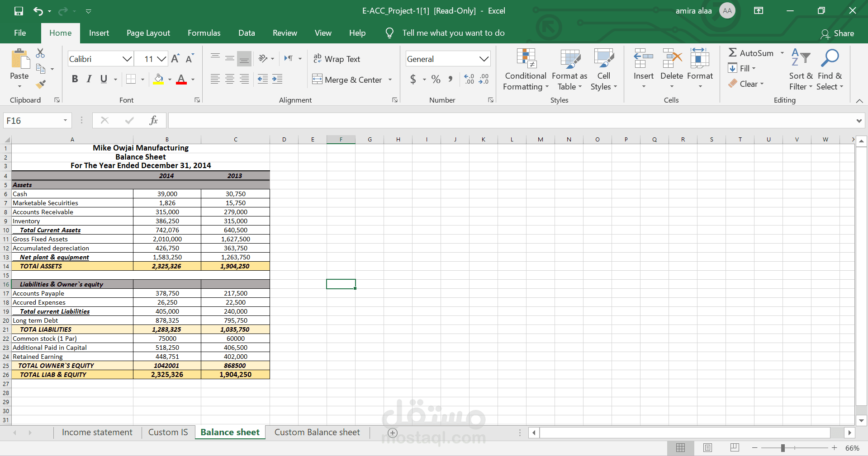Screen dimensions: 868x456
Task: Toggle Wrap Text
Action: (x=337, y=59)
